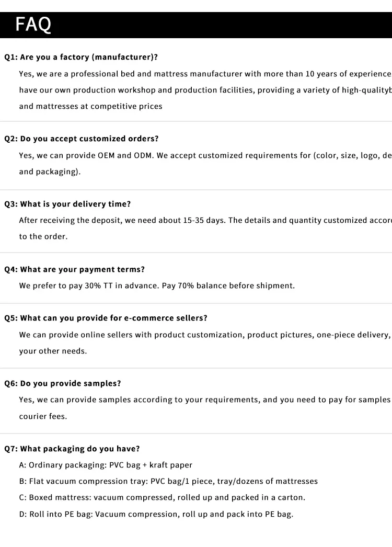
Task: Click the "to the order." answer line
Action: tap(43, 236)
